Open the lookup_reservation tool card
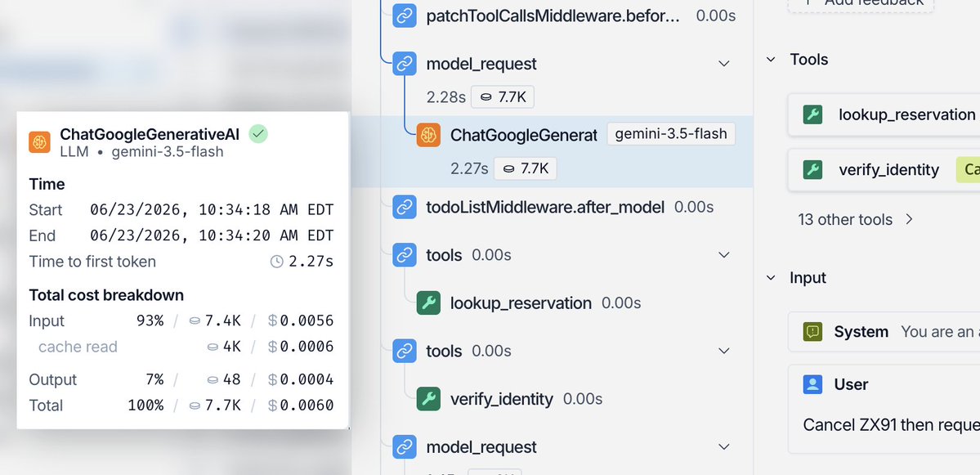 tap(884, 114)
